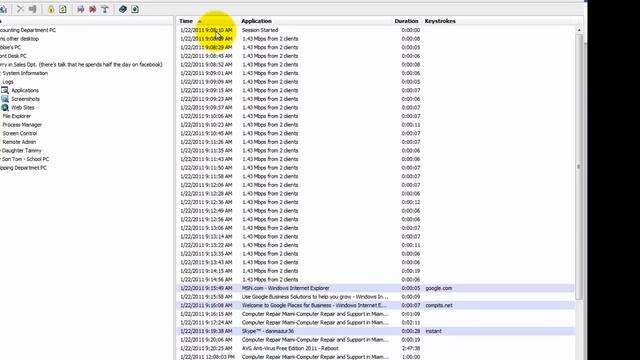Select the Daughter Tammy computer
The width and height of the screenshot is (640, 360).
coord(21,151)
